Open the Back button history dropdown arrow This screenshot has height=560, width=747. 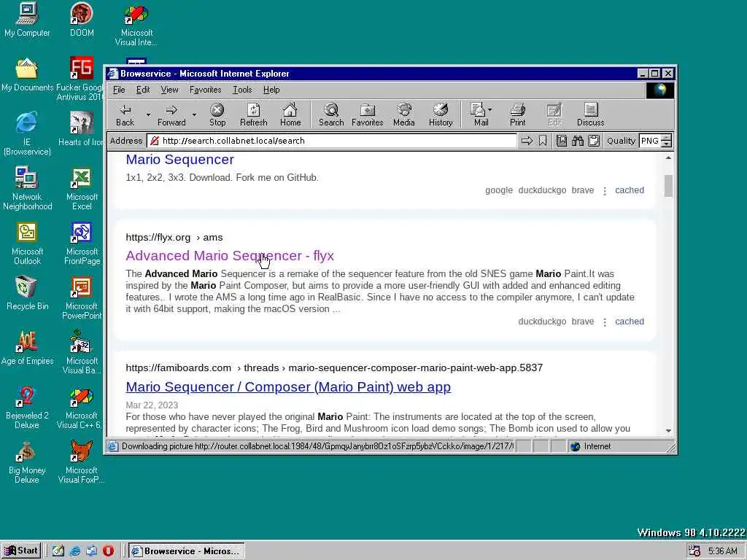tap(148, 114)
